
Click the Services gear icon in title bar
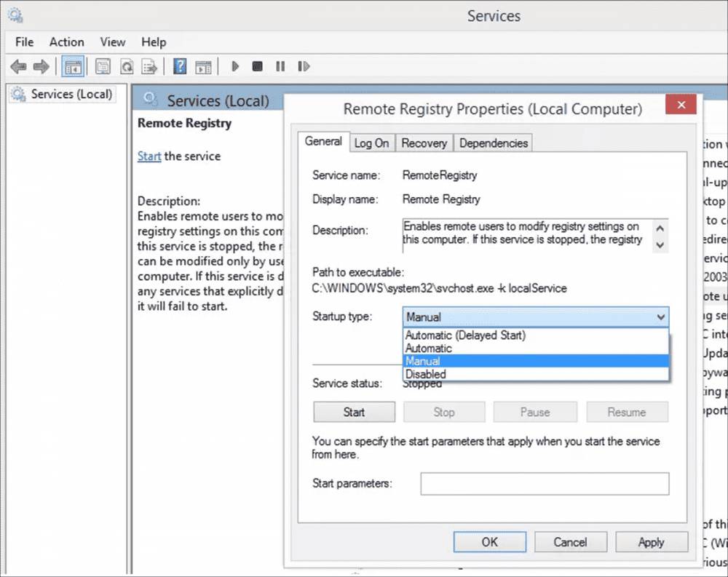(x=15, y=15)
